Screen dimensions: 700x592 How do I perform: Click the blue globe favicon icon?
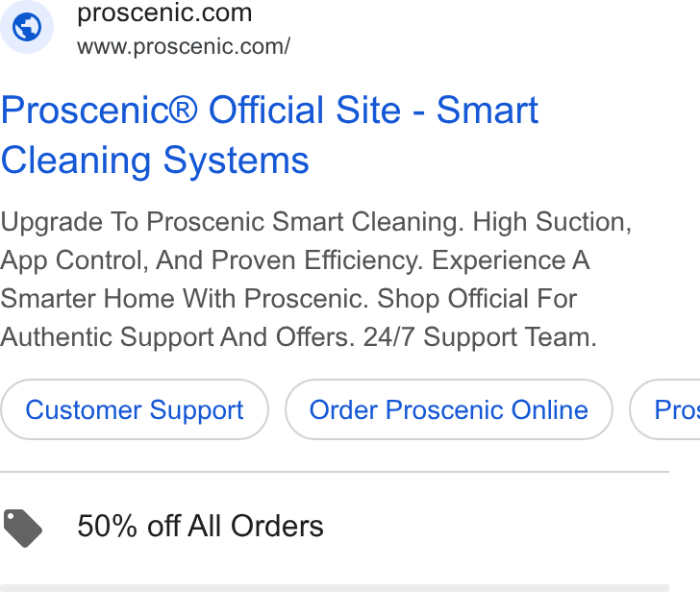click(x=27, y=27)
